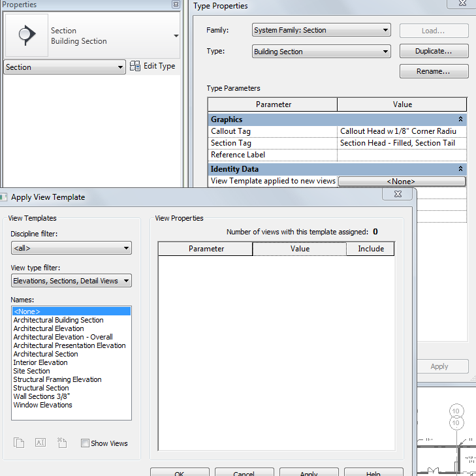Click the Delete view template icon
Image resolution: width=476 pixels, height=476 pixels.
pos(62,443)
